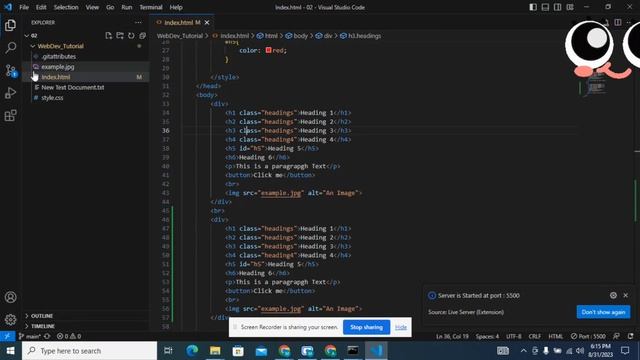Open Microsoft Edge from the taskbar
This screenshot has height=360, width=640.
coord(192,351)
